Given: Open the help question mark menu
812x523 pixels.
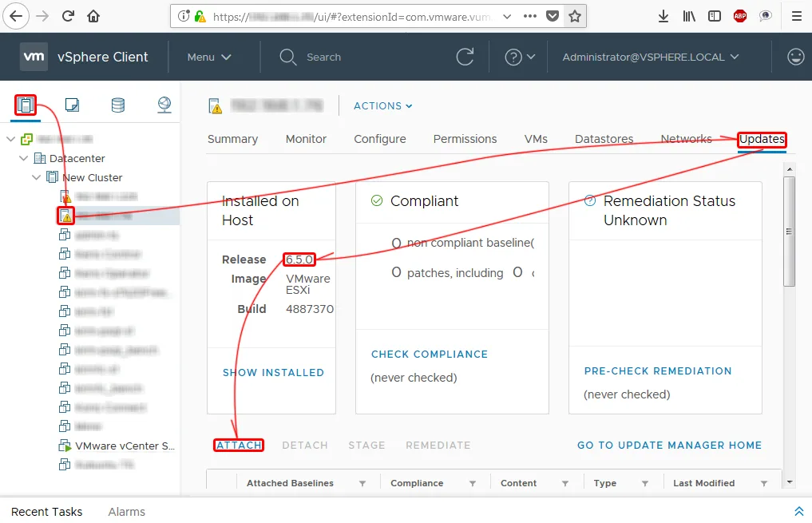Looking at the screenshot, I should (520, 57).
